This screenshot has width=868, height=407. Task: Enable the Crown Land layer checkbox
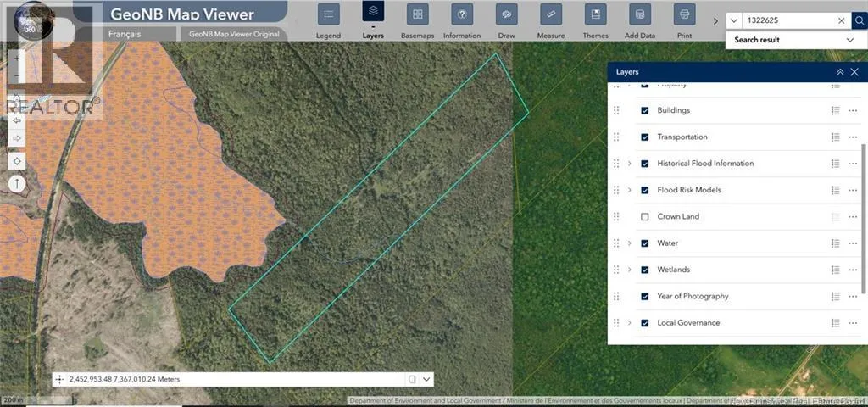coord(645,217)
